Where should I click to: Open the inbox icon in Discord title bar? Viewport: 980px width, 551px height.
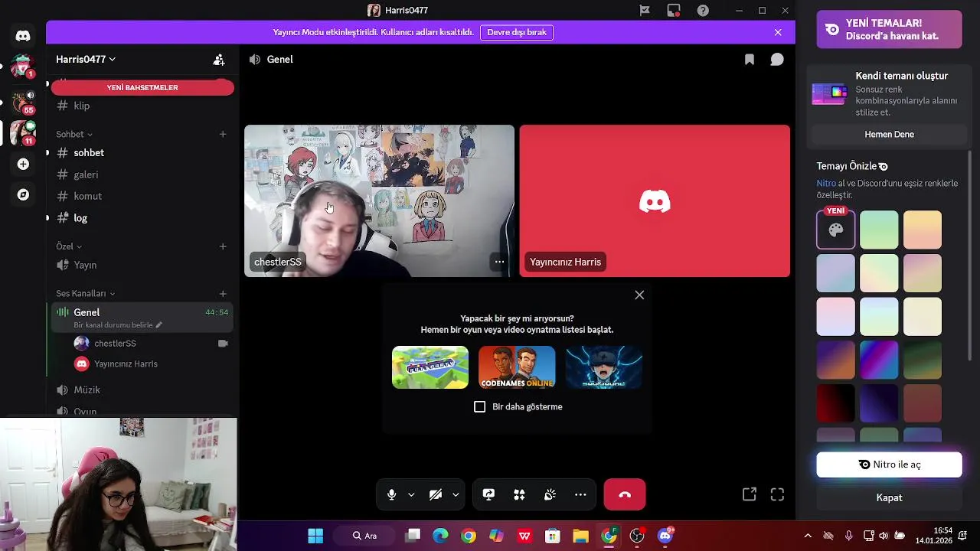pyautogui.click(x=674, y=11)
